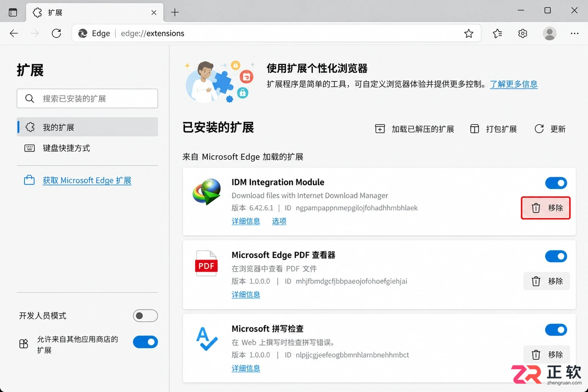Remove Microsoft 拼写检查 extension
Screen dimensions: 588x392
click(x=547, y=355)
